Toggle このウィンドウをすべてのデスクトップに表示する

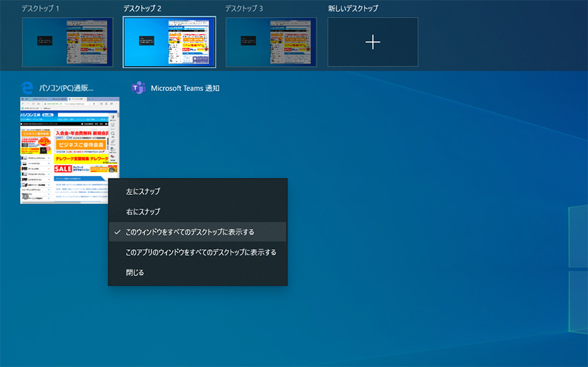tap(197, 232)
